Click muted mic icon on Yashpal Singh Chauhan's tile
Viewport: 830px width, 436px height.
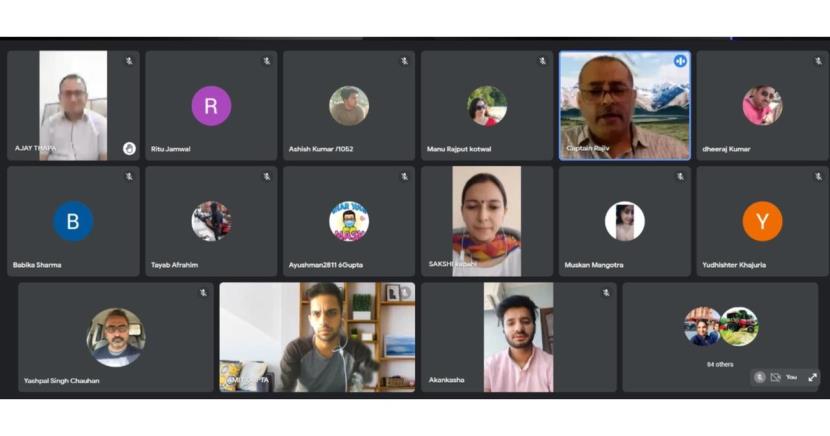pyautogui.click(x=203, y=293)
